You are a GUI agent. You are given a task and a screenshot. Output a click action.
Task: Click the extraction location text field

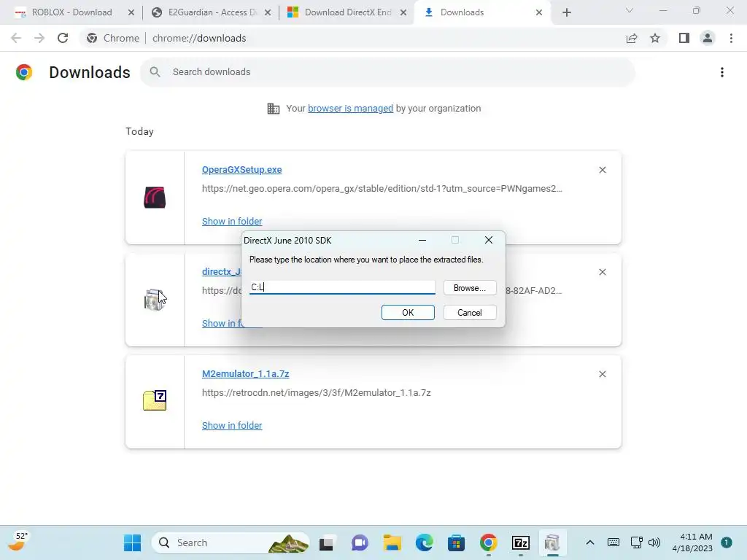(x=342, y=287)
